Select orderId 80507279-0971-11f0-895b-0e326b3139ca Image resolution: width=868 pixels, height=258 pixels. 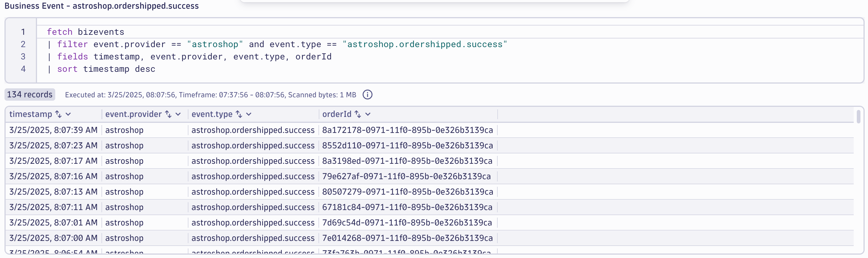click(x=407, y=192)
